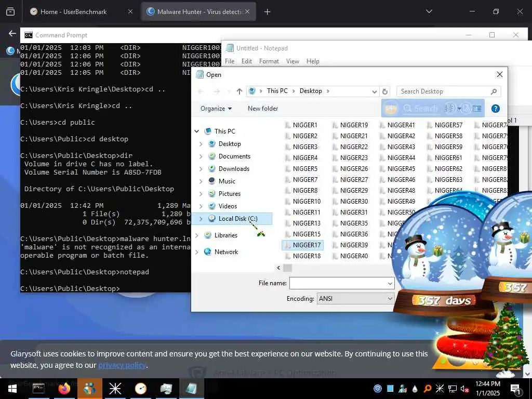Open the address bar history dropdown

374,91
